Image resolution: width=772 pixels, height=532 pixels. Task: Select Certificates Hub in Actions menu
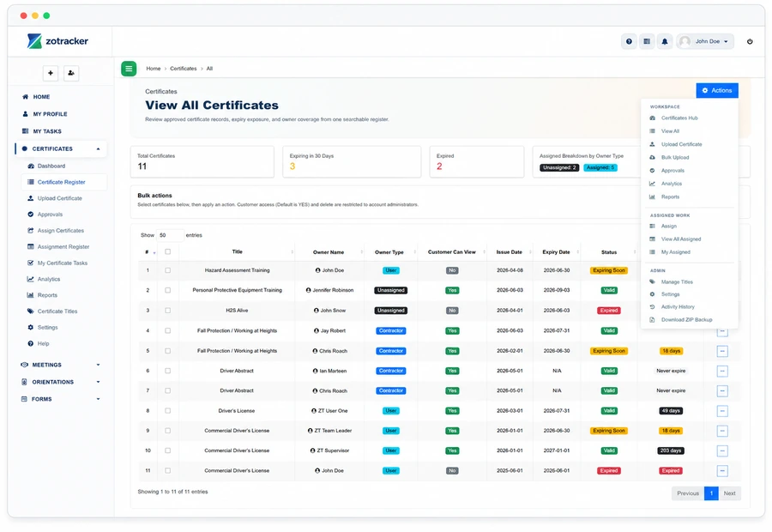pos(679,118)
